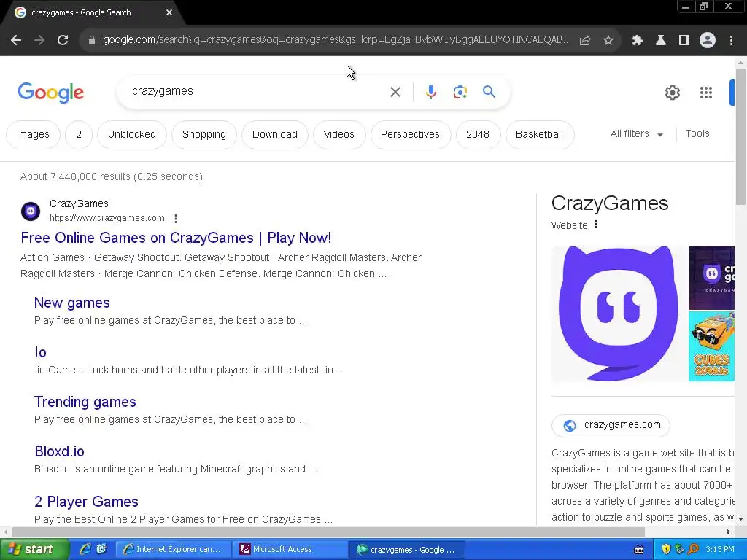
Task: Reload the current page
Action: 63,40
